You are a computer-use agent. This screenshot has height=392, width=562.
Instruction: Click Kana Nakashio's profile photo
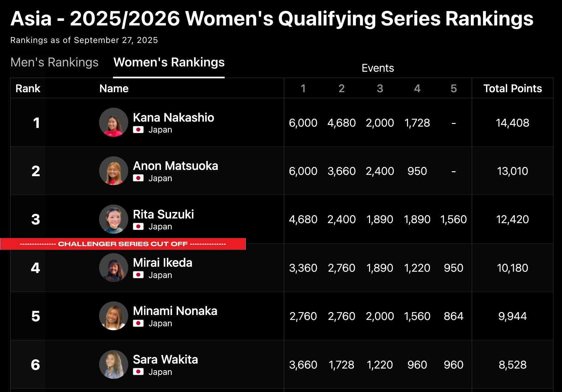(x=113, y=122)
